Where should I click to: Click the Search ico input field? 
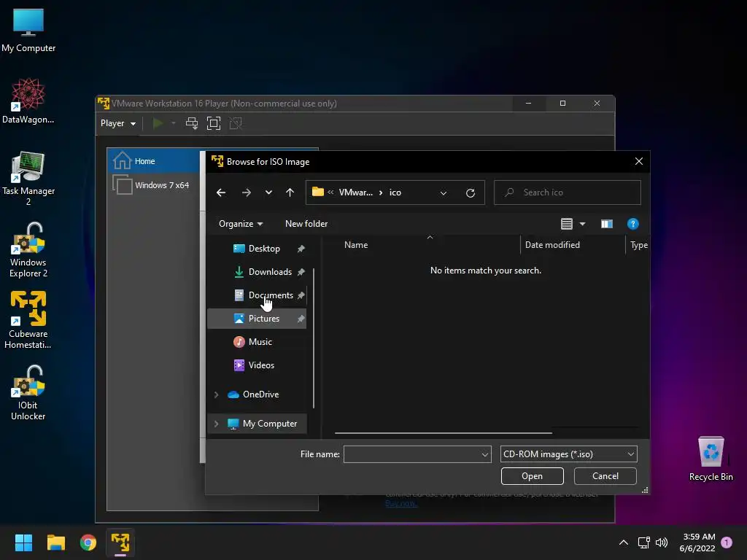(x=568, y=192)
